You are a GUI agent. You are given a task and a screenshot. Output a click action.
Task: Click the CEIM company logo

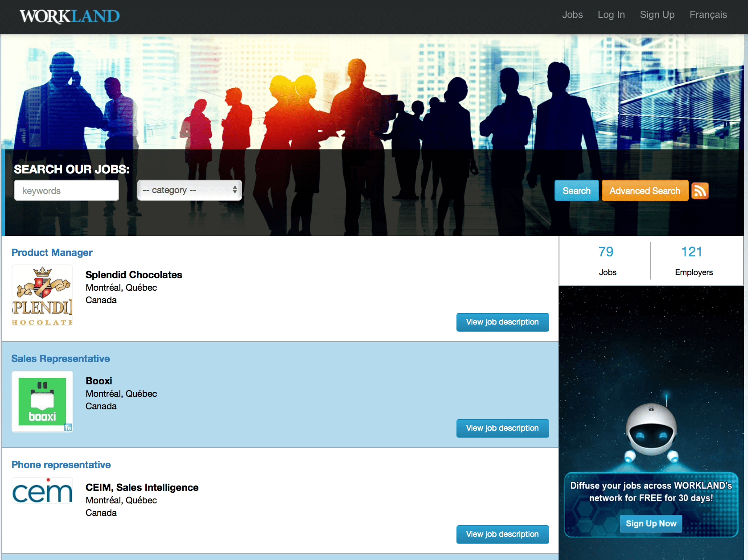(42, 490)
